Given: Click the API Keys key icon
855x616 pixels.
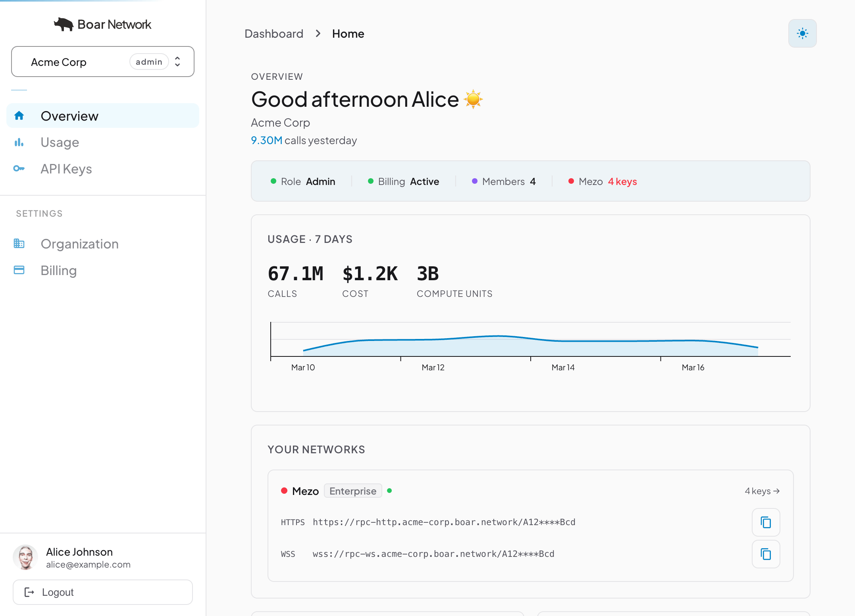Looking at the screenshot, I should click(19, 169).
